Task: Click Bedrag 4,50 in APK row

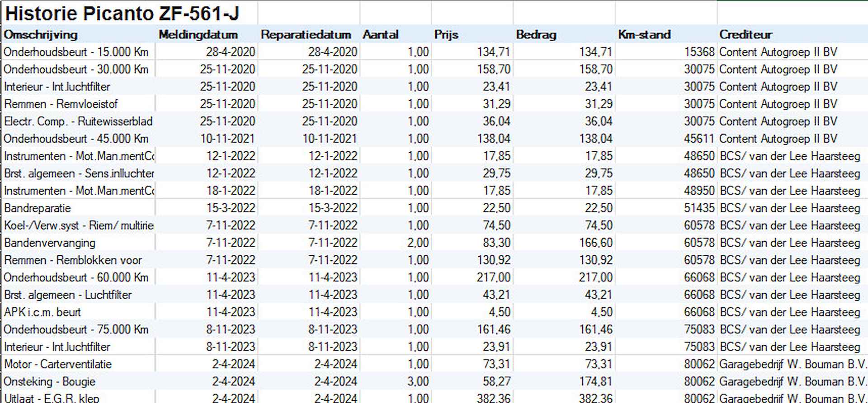Action: (x=564, y=312)
